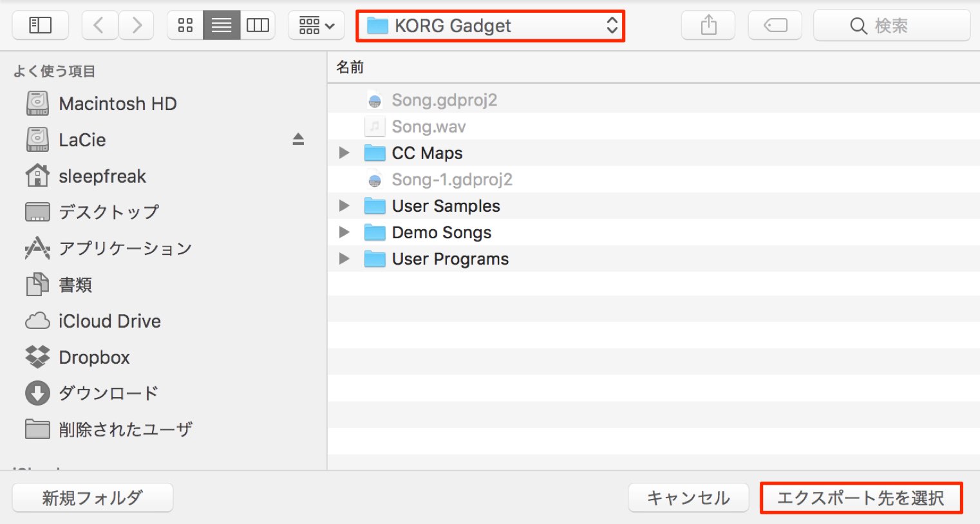Expand the CC Maps folder triangle
The image size is (980, 524).
pos(344,153)
